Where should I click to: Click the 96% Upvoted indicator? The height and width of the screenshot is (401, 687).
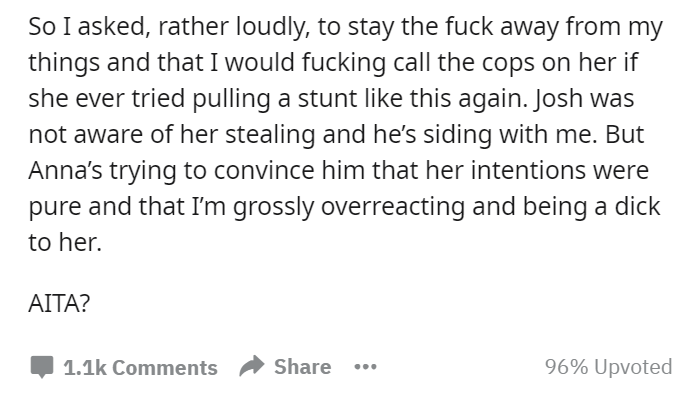[x=609, y=367]
